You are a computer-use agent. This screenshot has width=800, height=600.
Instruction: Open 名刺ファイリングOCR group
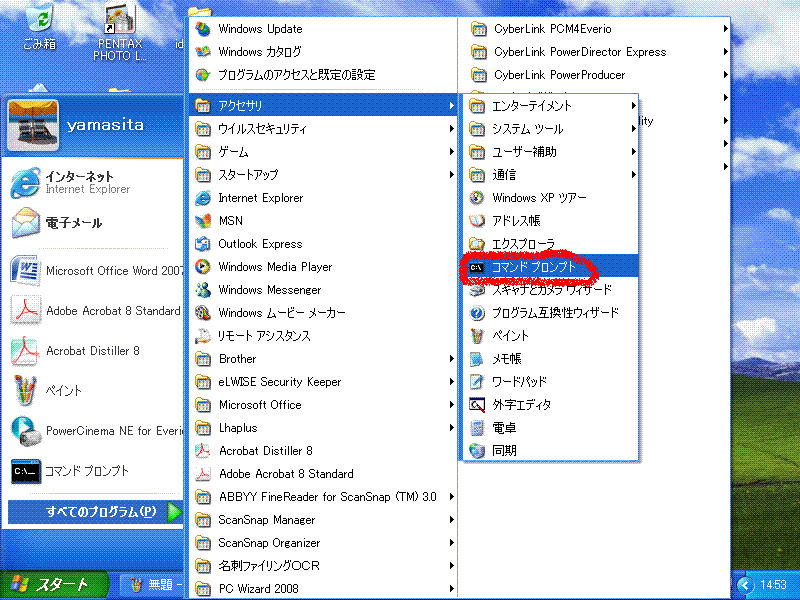pos(323,566)
